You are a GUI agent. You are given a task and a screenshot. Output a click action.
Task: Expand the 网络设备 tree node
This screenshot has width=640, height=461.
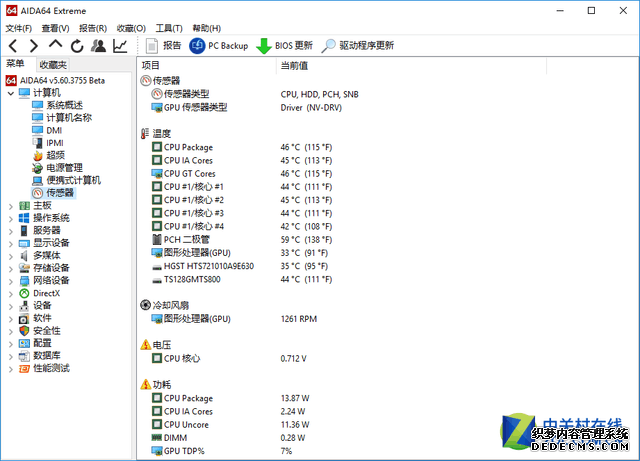pos(11,281)
